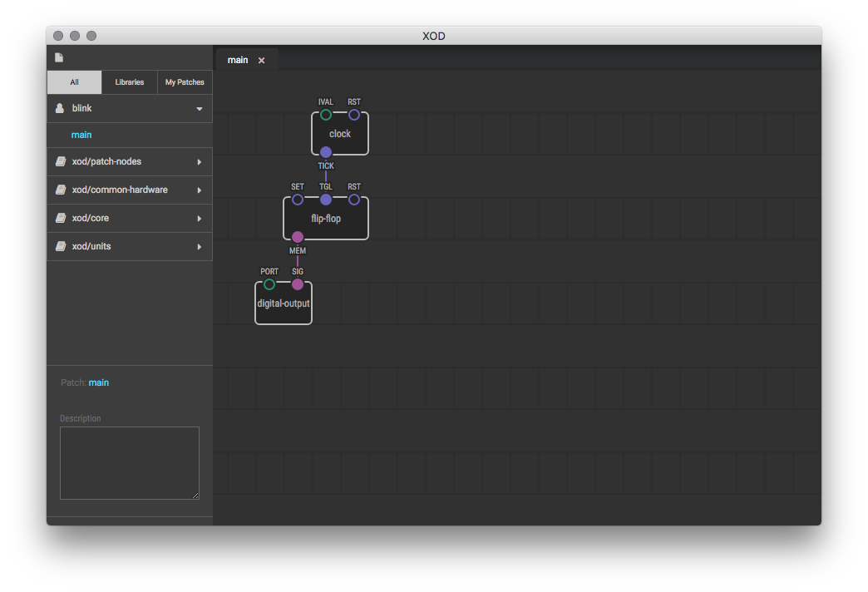Viewport: 868px width, 592px height.
Task: Click the IVAL input pin on clock node
Action: (x=326, y=115)
